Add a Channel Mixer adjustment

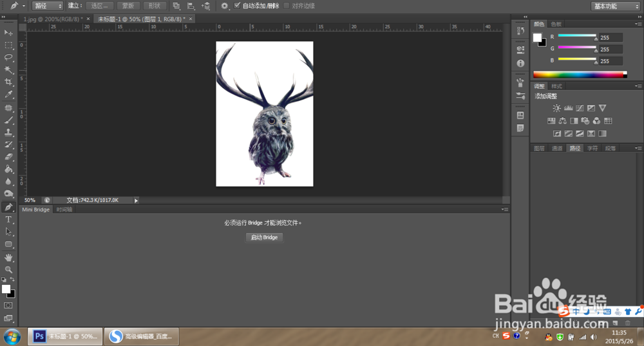point(596,121)
